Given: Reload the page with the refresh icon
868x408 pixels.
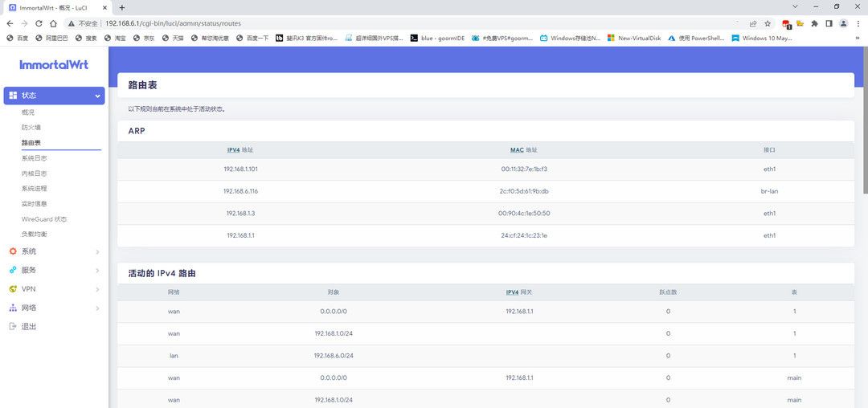Looking at the screenshot, I should click(x=39, y=23).
